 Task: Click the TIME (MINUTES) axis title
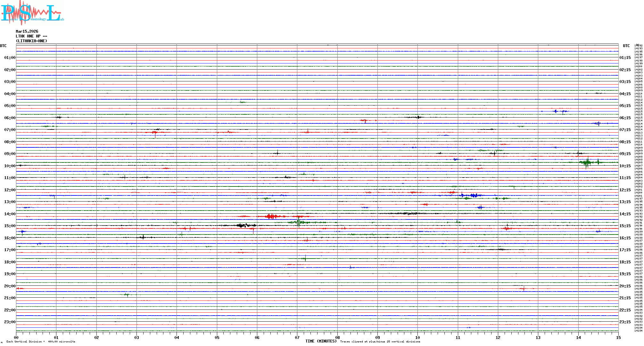321,341
